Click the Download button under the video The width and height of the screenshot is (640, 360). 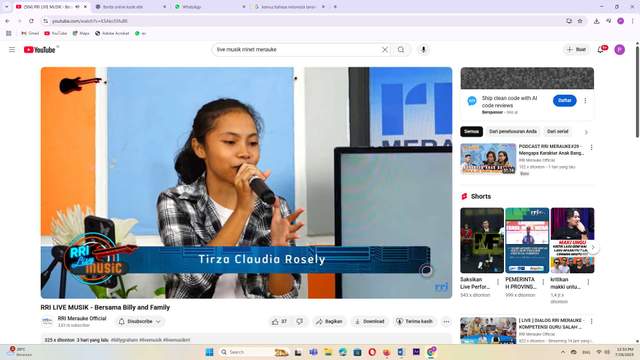tap(369, 322)
